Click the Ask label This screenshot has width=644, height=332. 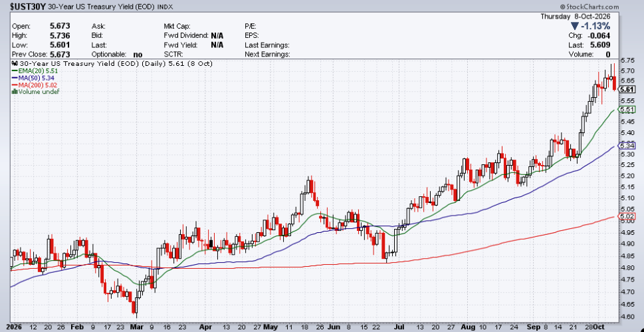98,26
